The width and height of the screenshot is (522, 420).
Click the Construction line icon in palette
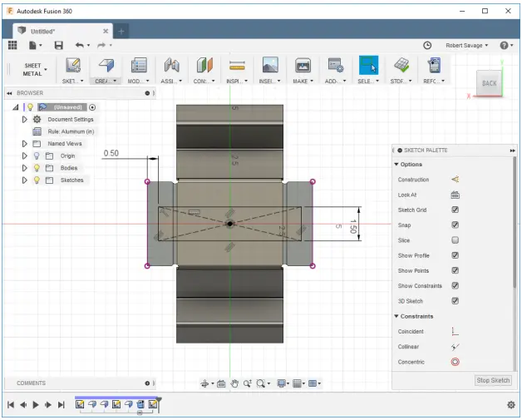click(455, 180)
